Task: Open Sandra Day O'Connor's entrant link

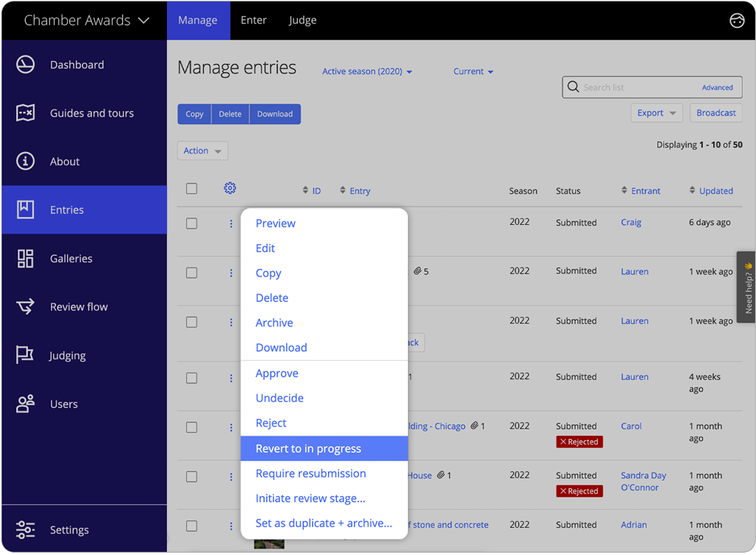Action: tap(643, 481)
